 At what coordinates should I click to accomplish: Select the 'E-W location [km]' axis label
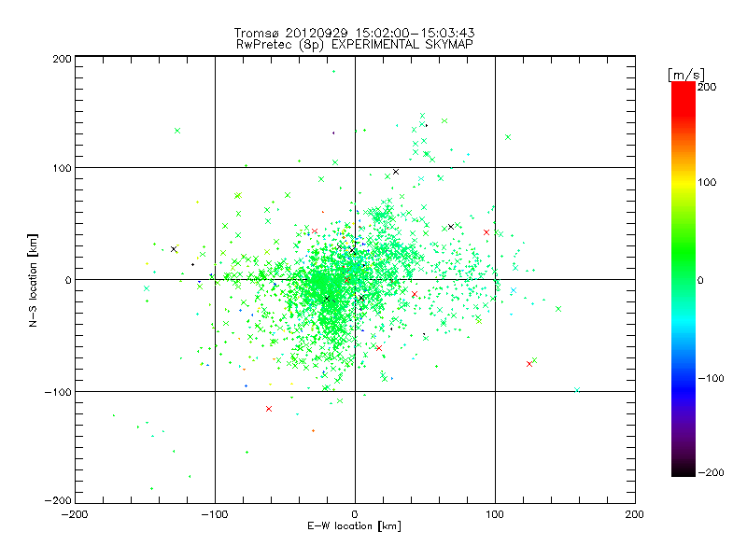[354, 526]
